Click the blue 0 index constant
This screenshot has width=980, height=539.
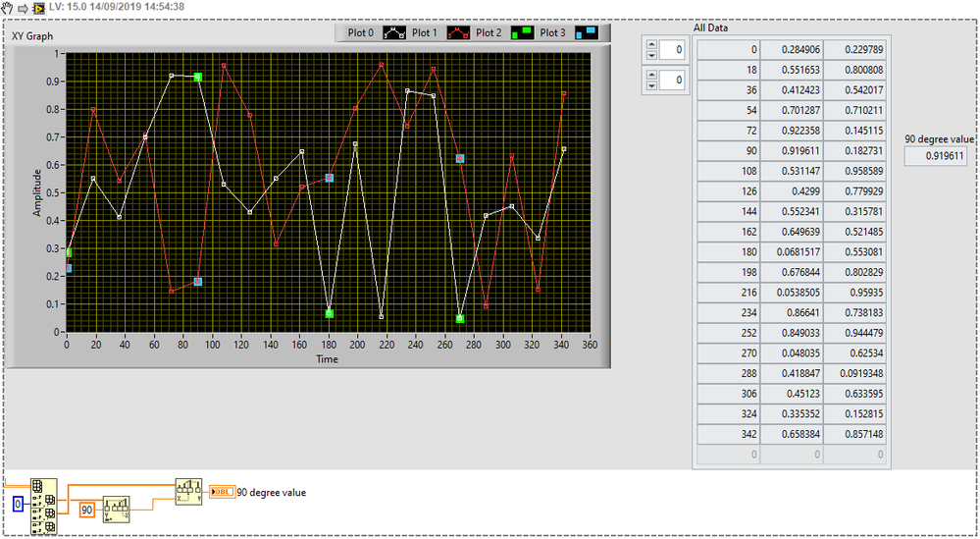pyautogui.click(x=18, y=504)
